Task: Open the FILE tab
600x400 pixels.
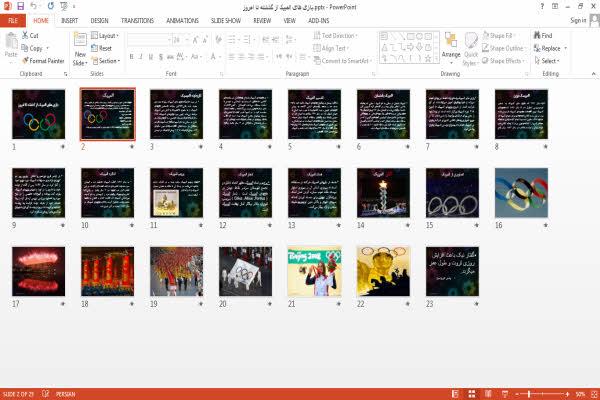Action: click(x=13, y=21)
